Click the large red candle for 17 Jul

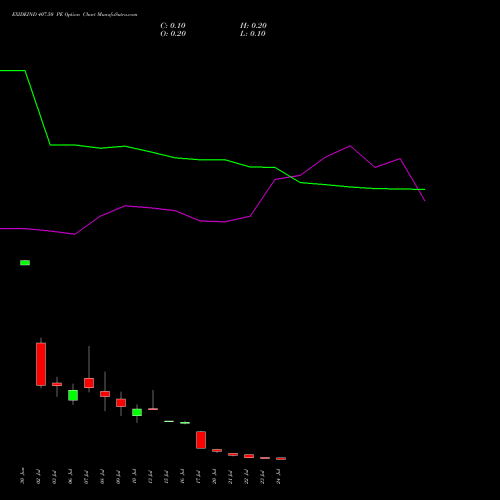click(201, 440)
